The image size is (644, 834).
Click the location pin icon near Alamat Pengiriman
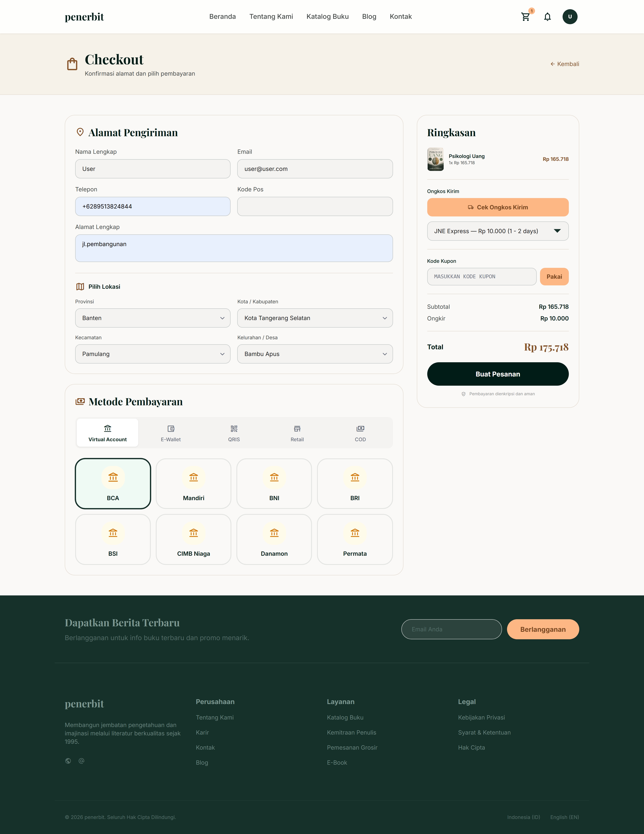[80, 132]
